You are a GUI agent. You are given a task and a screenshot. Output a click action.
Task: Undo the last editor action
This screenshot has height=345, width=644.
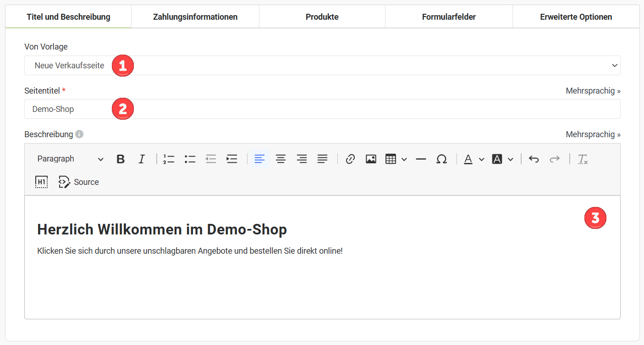pyautogui.click(x=534, y=159)
